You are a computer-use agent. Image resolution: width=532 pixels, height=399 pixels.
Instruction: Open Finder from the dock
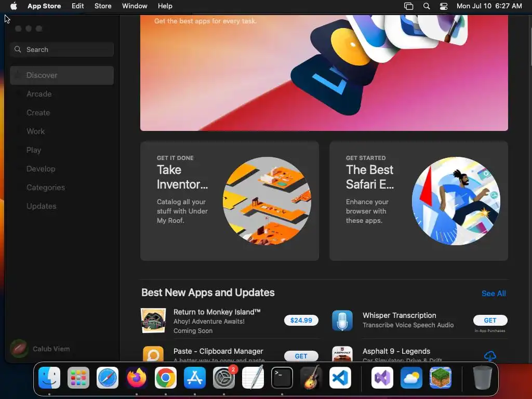(49, 378)
